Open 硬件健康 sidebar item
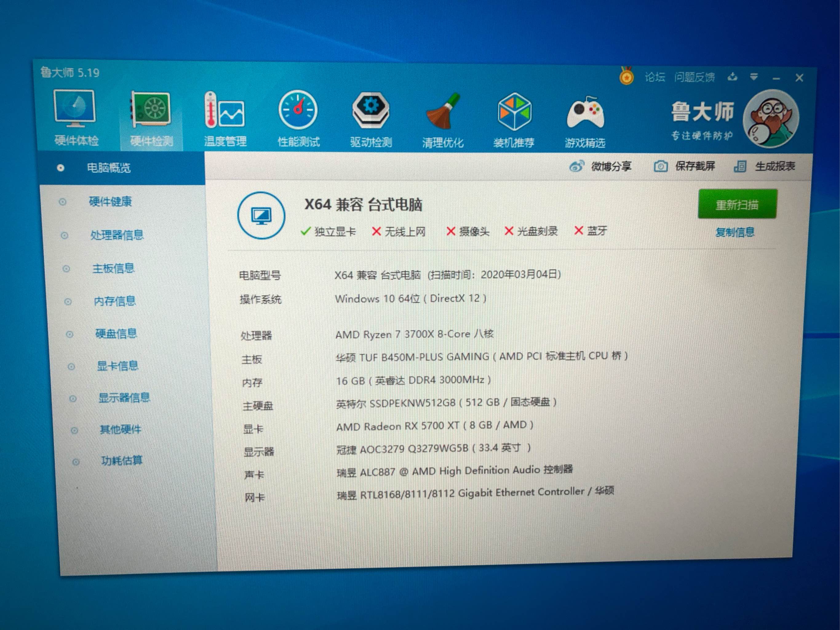Viewport: 840px width, 630px height. point(110,201)
